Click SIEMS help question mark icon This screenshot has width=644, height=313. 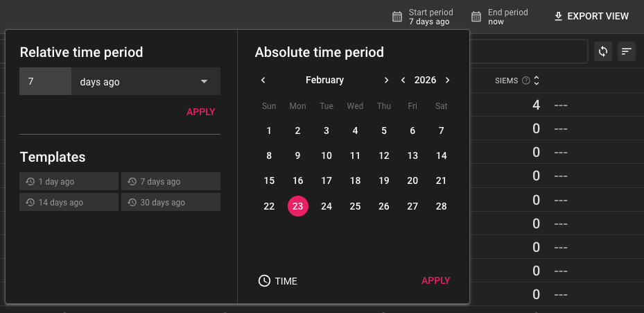click(525, 81)
